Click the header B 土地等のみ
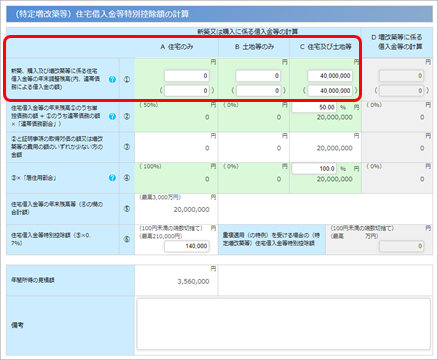The image size is (438, 360). coord(254,47)
